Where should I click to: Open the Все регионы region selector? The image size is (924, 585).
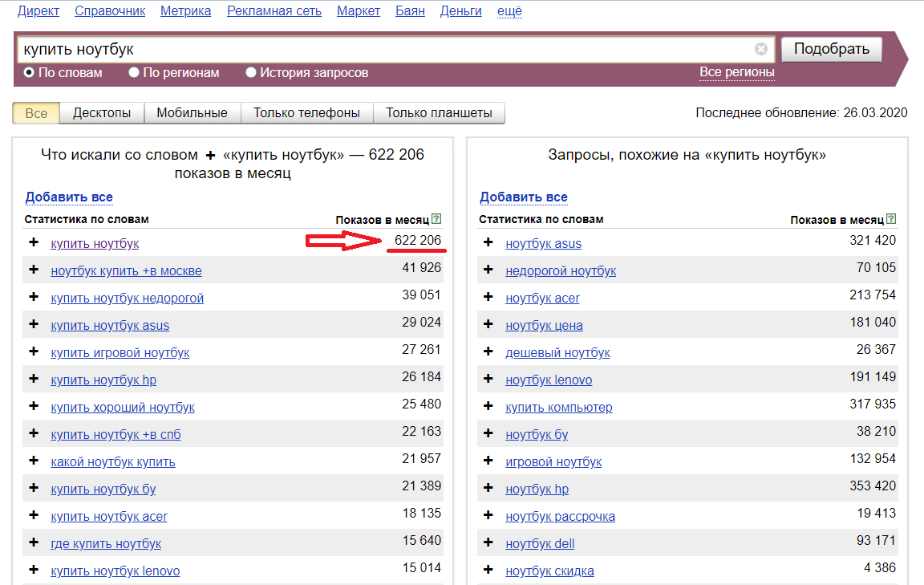pyautogui.click(x=736, y=72)
